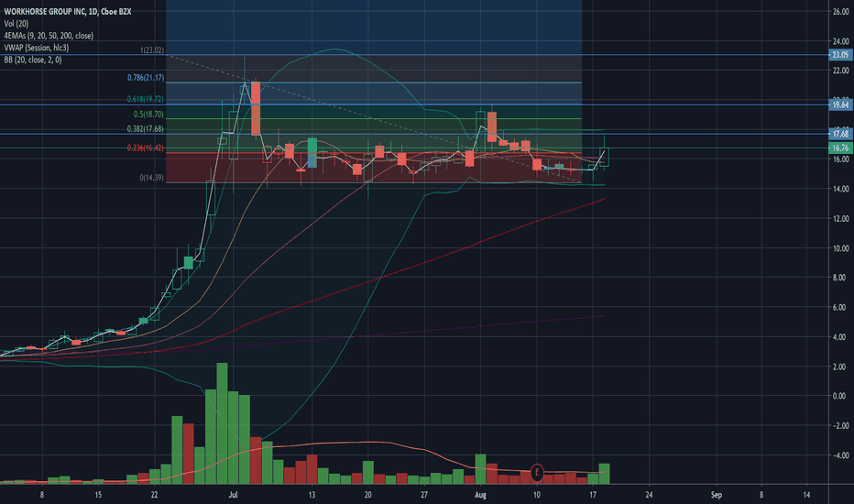The width and height of the screenshot is (854, 504).
Task: Click the 24.00 price scale label
Action: (840, 41)
